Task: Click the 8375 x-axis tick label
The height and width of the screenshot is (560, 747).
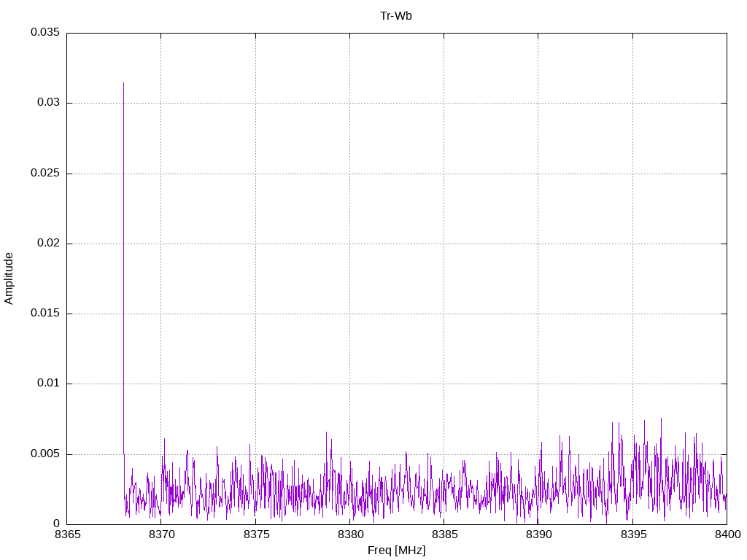Action: click(255, 536)
